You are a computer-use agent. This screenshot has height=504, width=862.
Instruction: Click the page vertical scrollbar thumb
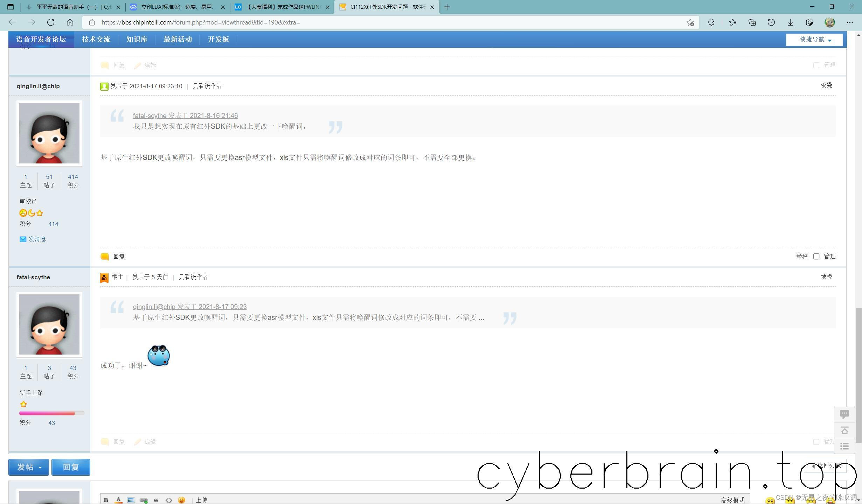point(858,374)
